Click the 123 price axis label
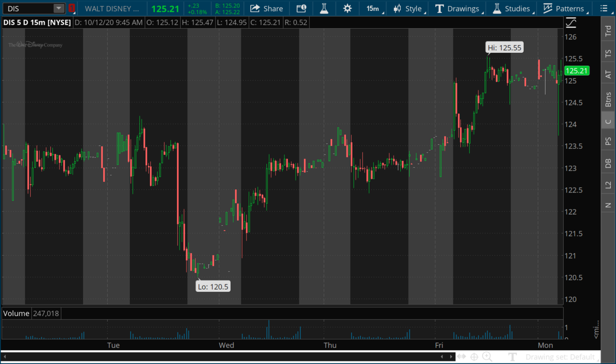Viewport: 616px width, 364px height. (x=571, y=168)
